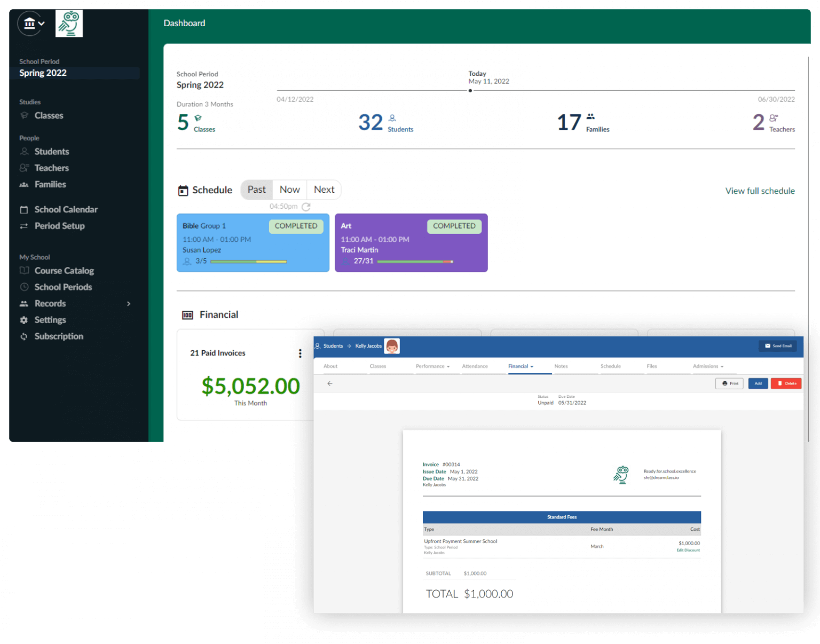The width and height of the screenshot is (820, 644).
Task: Switch to the Attendance tab
Action: pyautogui.click(x=475, y=366)
